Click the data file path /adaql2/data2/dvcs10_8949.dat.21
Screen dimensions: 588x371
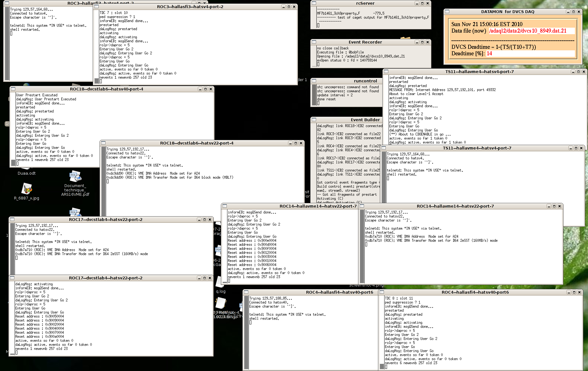click(x=528, y=31)
